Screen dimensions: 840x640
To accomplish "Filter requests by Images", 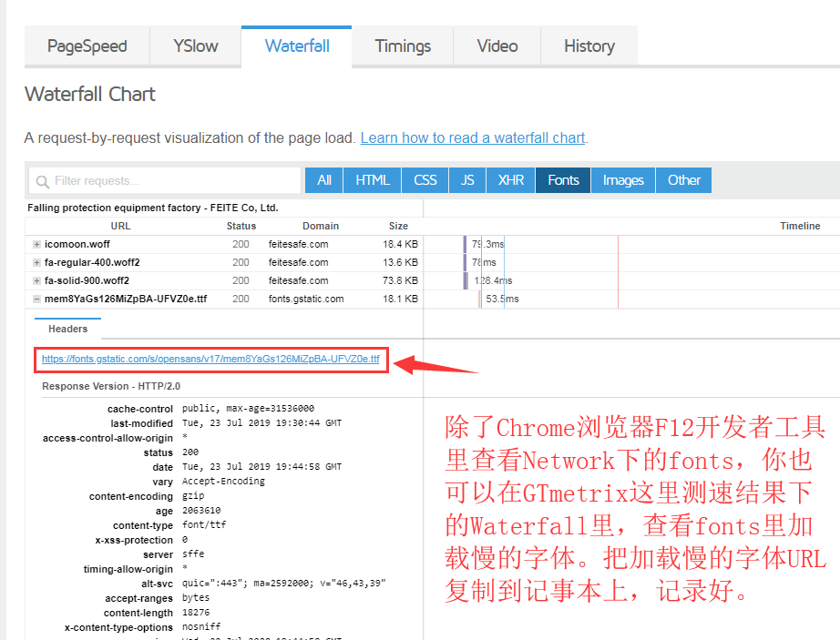I will pyautogui.click(x=623, y=180).
